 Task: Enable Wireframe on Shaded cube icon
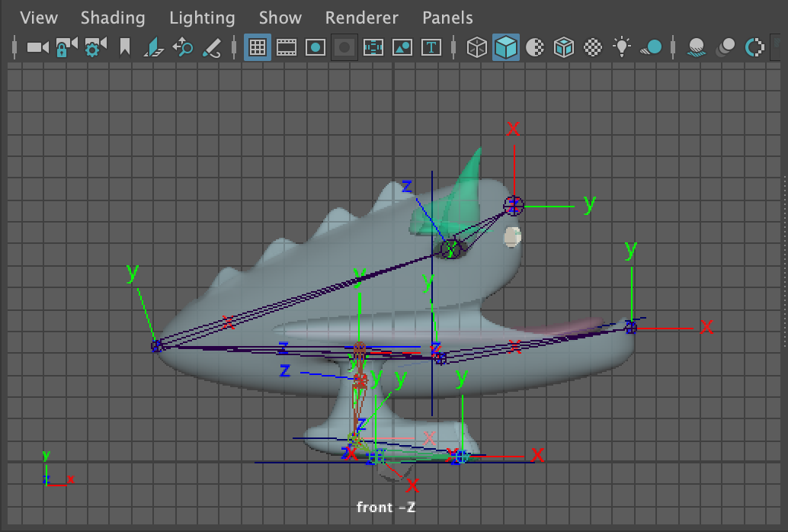(x=564, y=48)
